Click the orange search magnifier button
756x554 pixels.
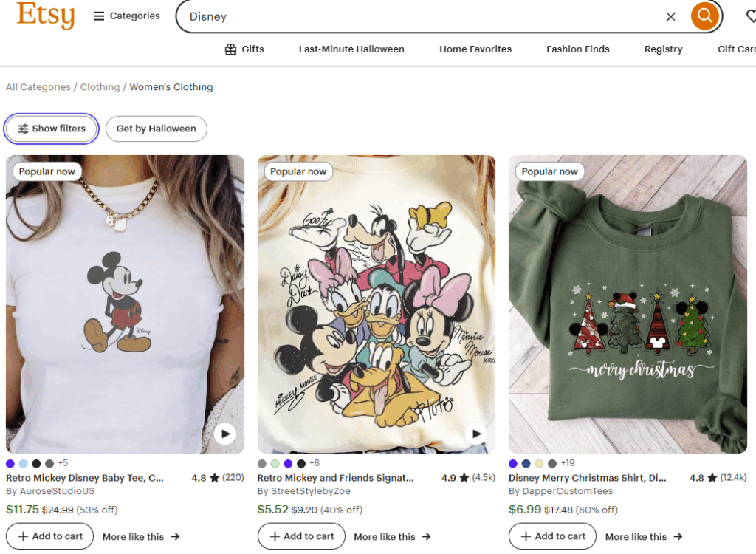click(704, 16)
